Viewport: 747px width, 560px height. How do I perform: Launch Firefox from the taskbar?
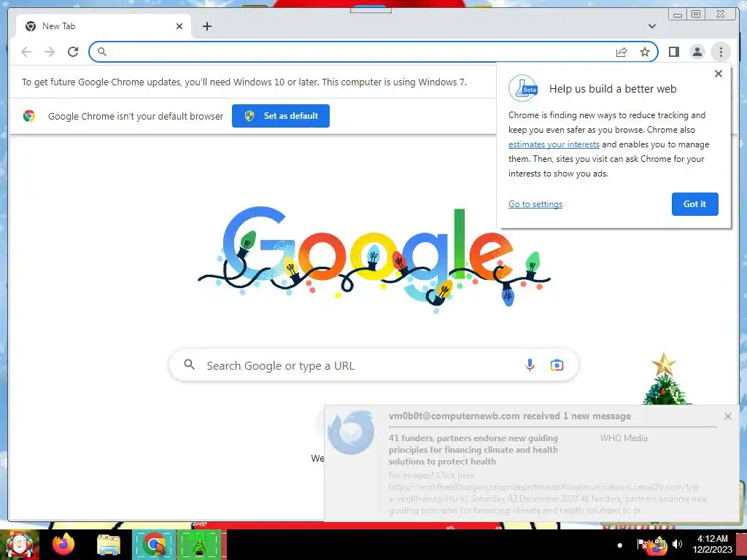click(x=63, y=544)
